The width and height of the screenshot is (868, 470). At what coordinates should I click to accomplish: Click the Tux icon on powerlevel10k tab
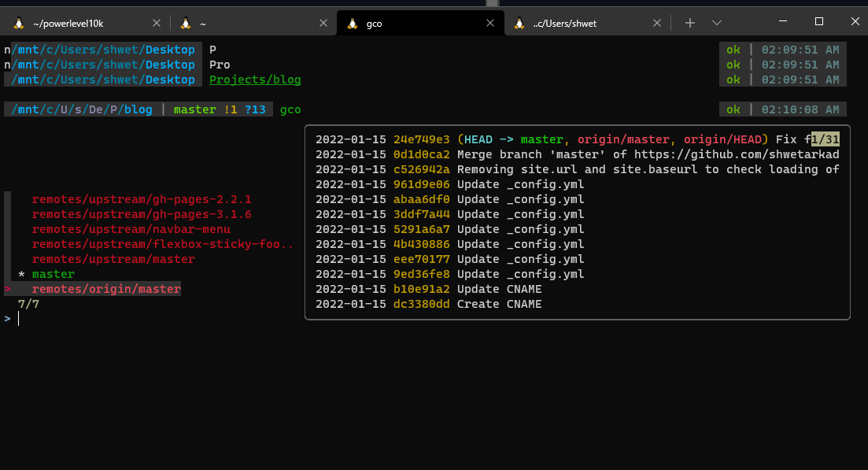(x=19, y=23)
